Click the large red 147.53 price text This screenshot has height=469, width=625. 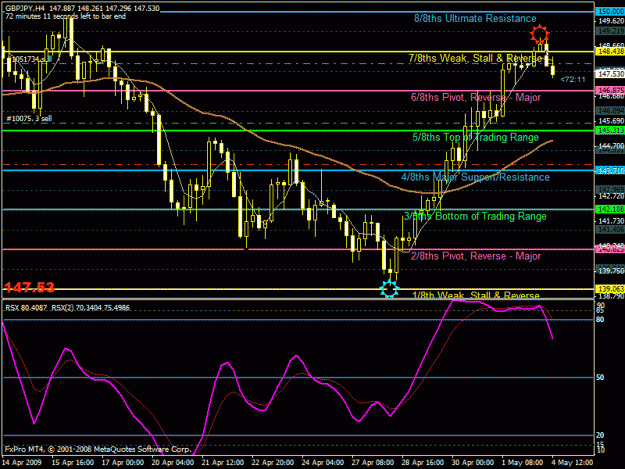click(29, 287)
